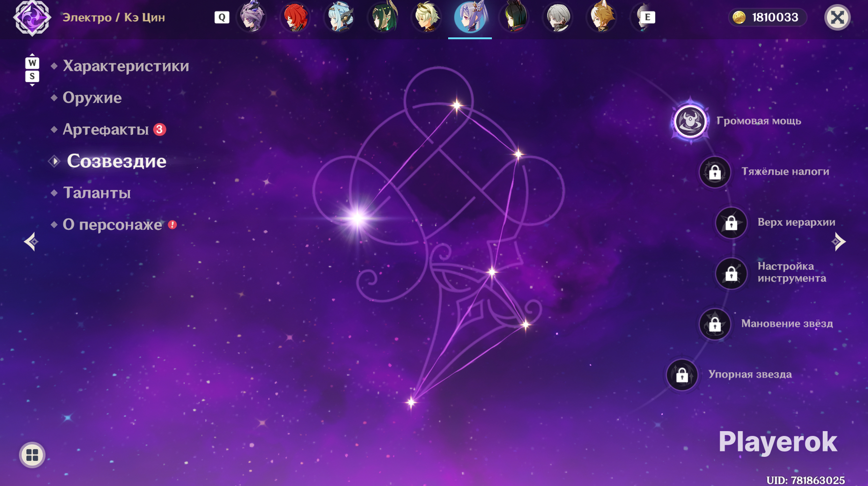This screenshot has width=868, height=486.
Task: Select the light-blue-haired character with a cap
Action: pyautogui.click(x=339, y=17)
